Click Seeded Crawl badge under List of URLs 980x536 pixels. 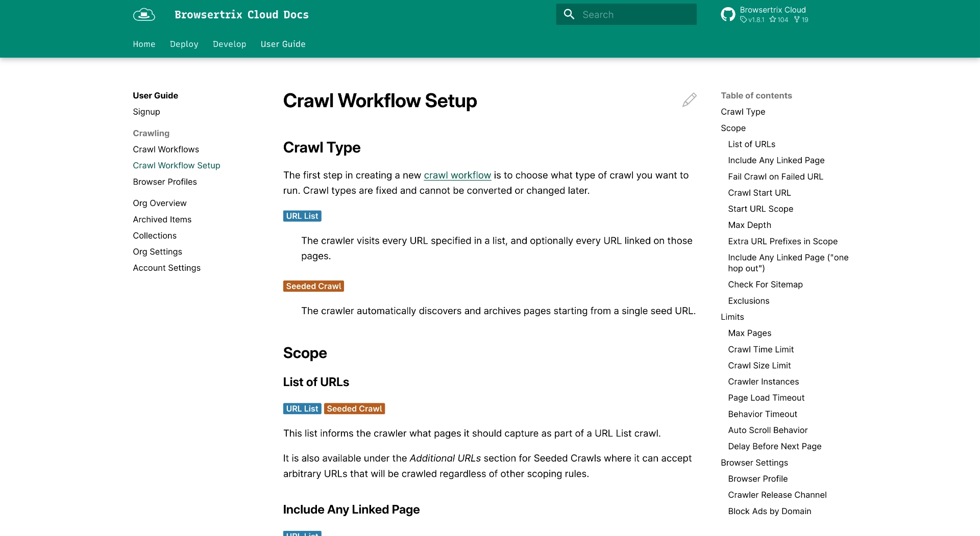[354, 409]
